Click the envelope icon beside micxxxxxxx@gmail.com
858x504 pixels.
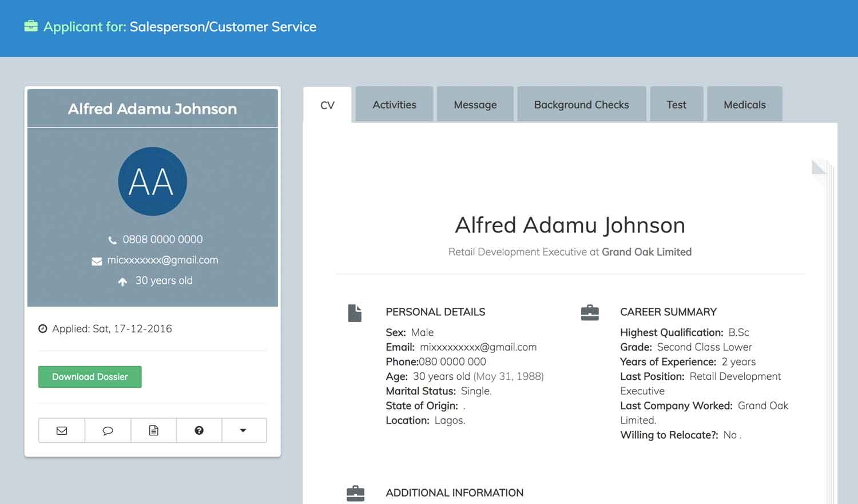[97, 261]
